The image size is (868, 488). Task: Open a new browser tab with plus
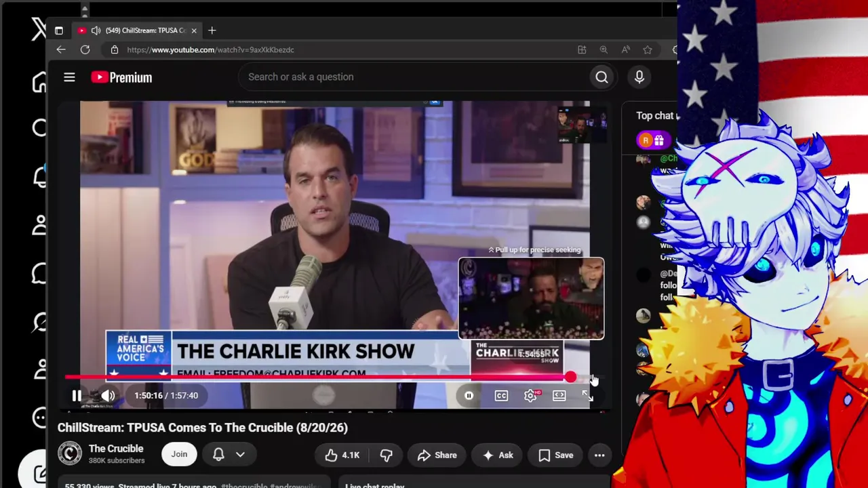212,30
